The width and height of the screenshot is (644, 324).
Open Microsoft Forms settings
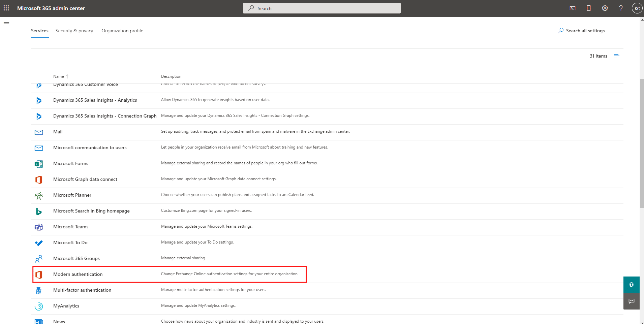coord(71,163)
